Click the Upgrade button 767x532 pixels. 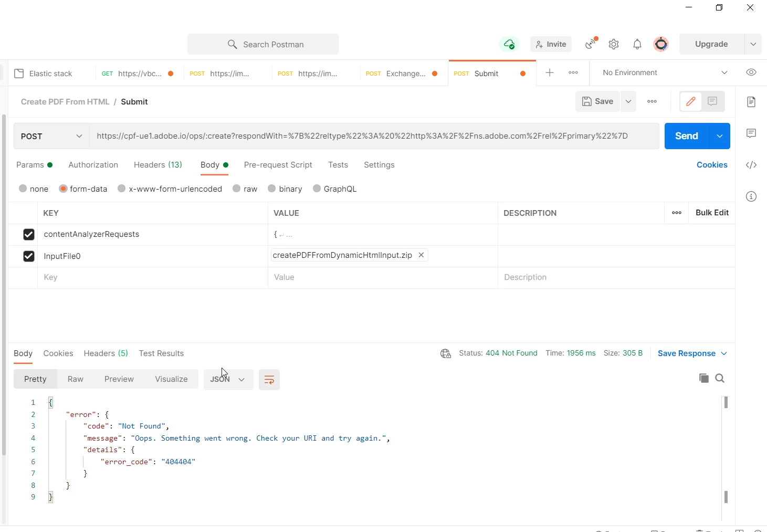[711, 44]
